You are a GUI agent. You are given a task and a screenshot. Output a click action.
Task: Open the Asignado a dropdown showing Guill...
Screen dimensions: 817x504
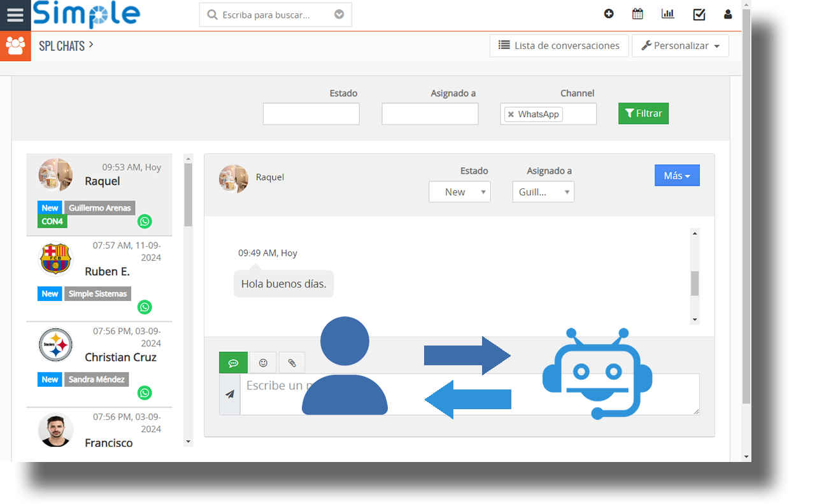point(543,192)
